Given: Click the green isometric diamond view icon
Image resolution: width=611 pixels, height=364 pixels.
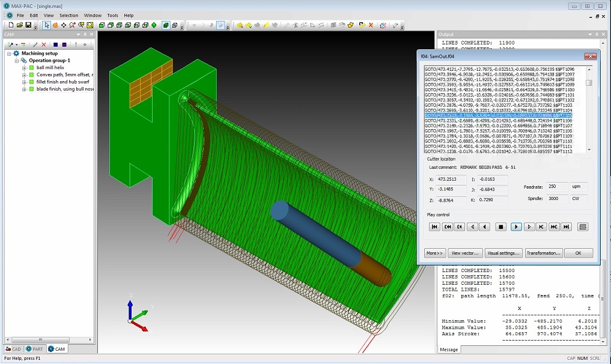Looking at the screenshot, I should pos(154,25).
